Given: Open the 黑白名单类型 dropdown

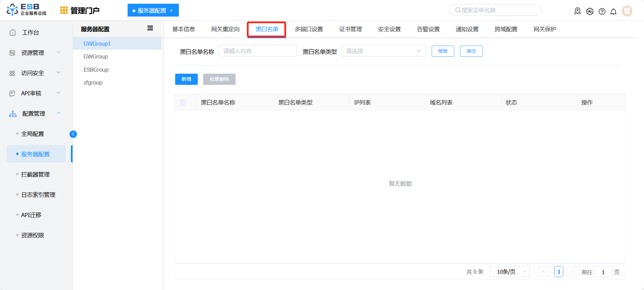Looking at the screenshot, I should (384, 51).
